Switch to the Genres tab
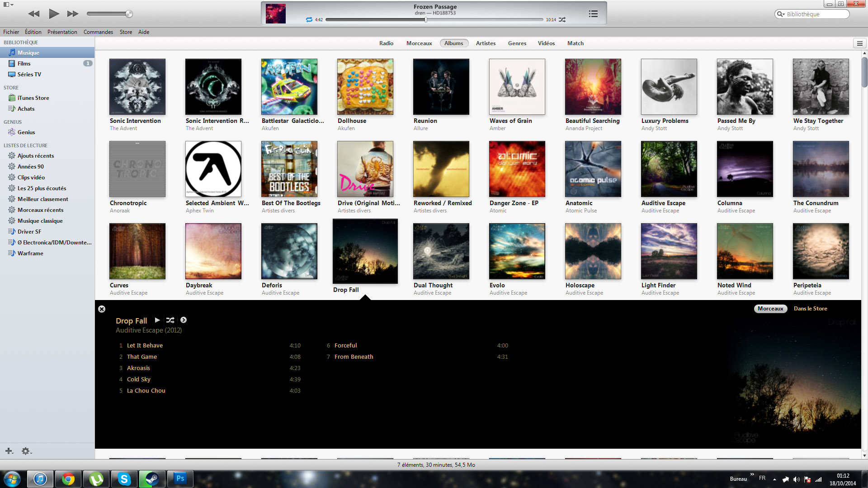The width and height of the screenshot is (868, 488). (x=517, y=43)
